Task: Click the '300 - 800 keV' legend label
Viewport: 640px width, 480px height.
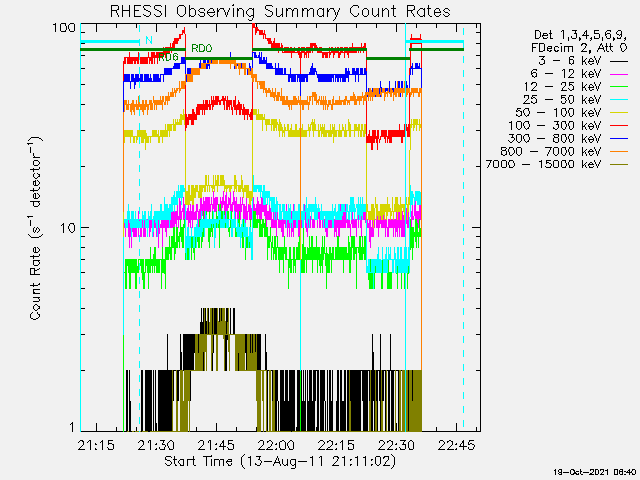Action: tap(555, 138)
